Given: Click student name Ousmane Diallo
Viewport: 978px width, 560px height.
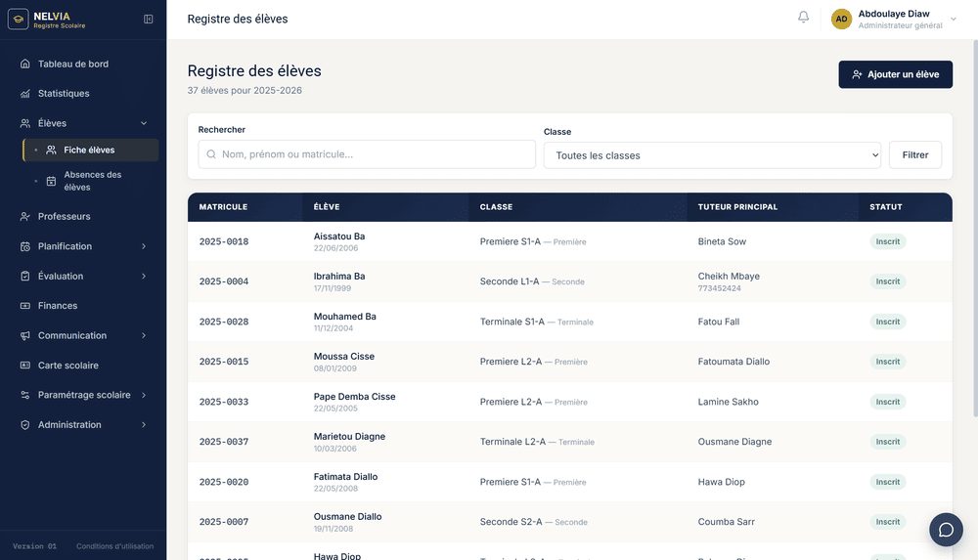Looking at the screenshot, I should coord(347,516).
